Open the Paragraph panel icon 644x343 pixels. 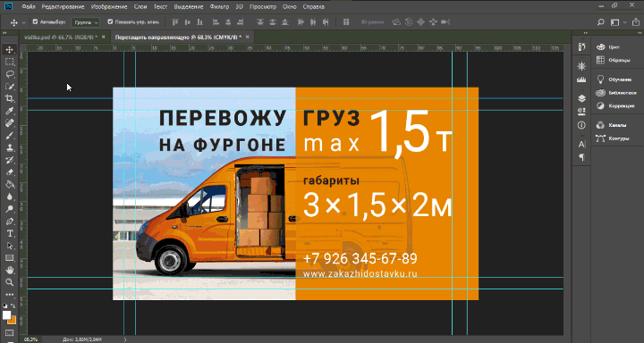point(581,157)
